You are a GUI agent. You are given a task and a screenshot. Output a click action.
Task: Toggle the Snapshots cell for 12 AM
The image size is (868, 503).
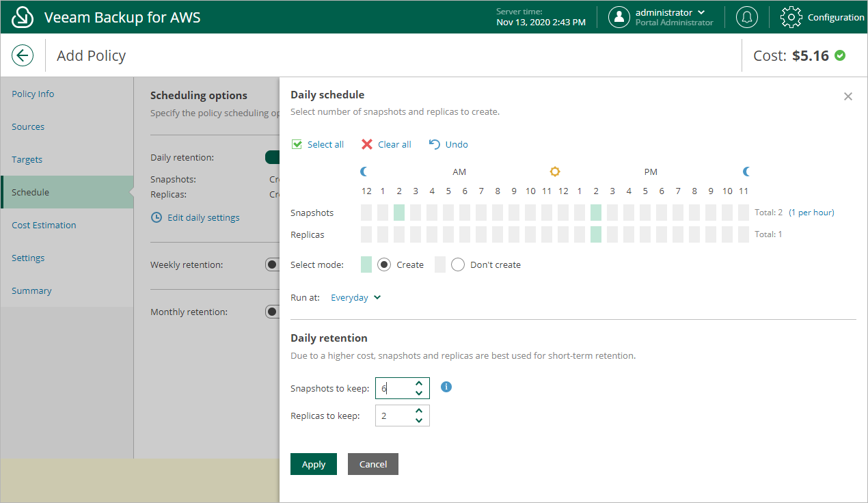click(366, 213)
